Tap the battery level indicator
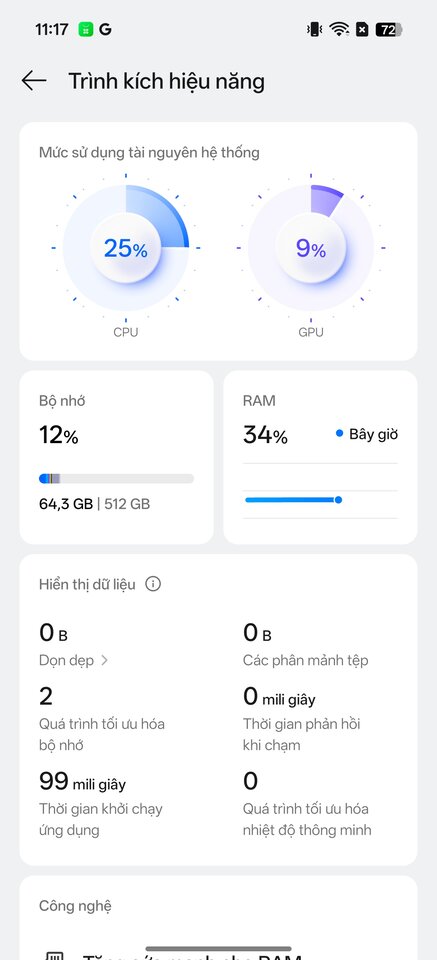Screen dimensions: 437x960 coord(389,29)
